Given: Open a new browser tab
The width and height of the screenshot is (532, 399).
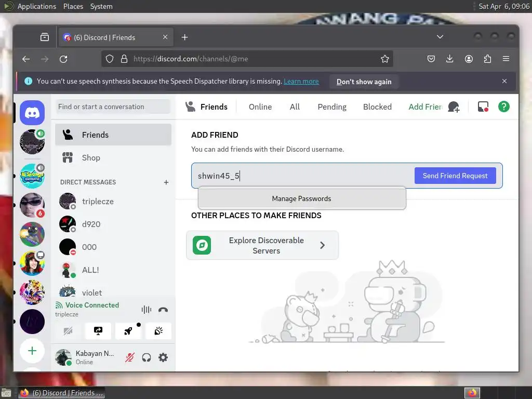Looking at the screenshot, I should point(184,37).
